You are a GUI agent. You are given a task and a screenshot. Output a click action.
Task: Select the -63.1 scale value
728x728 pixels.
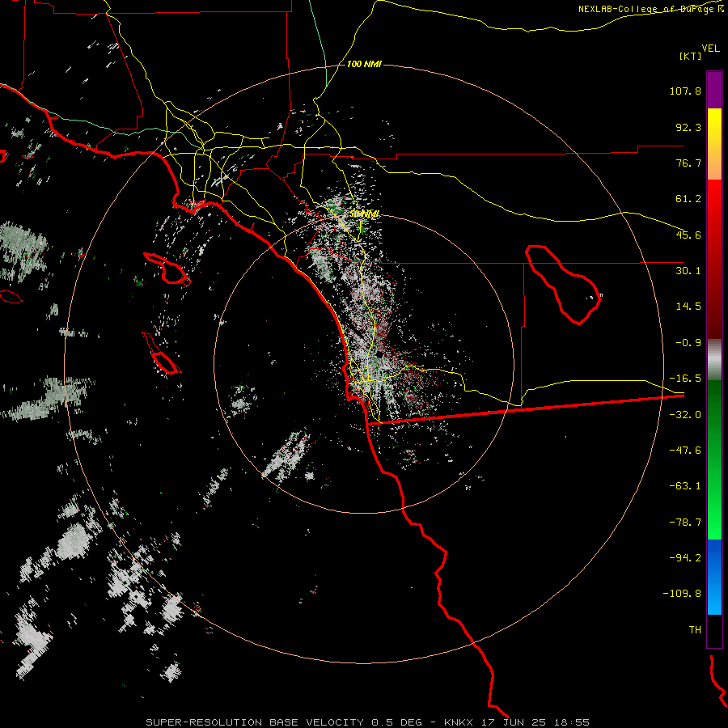[685, 486]
